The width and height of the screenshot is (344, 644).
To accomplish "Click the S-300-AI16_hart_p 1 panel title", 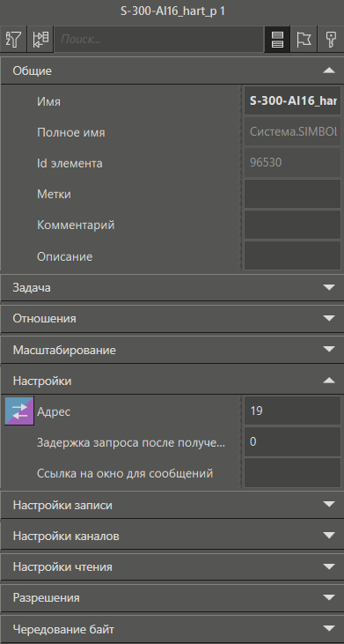I will coord(172,11).
